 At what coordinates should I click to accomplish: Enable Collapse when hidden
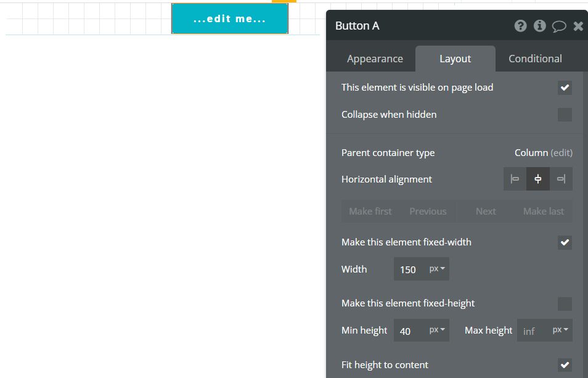pyautogui.click(x=565, y=115)
